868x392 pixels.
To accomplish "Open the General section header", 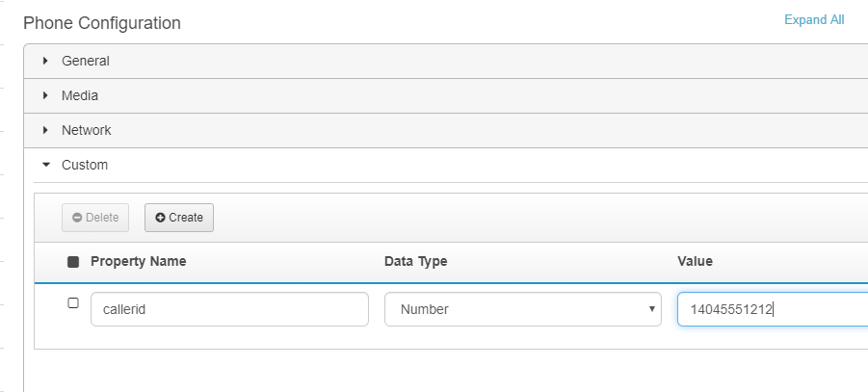I will [x=446, y=61].
